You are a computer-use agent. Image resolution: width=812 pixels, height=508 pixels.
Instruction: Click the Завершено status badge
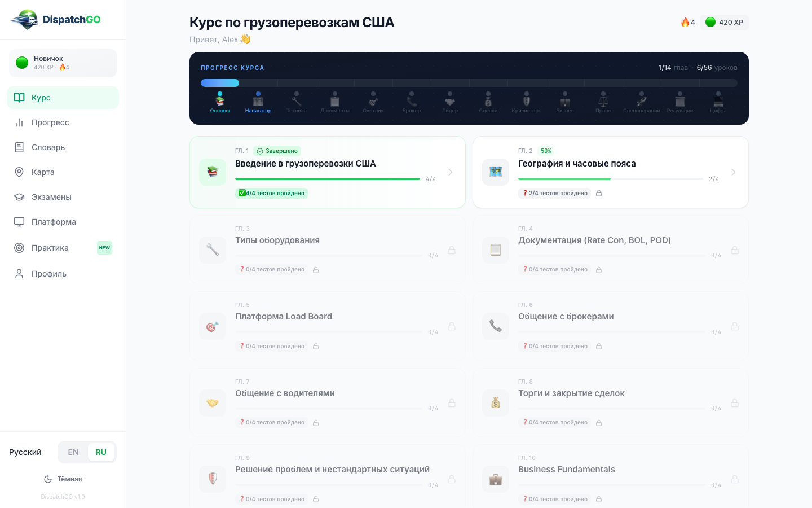click(277, 151)
